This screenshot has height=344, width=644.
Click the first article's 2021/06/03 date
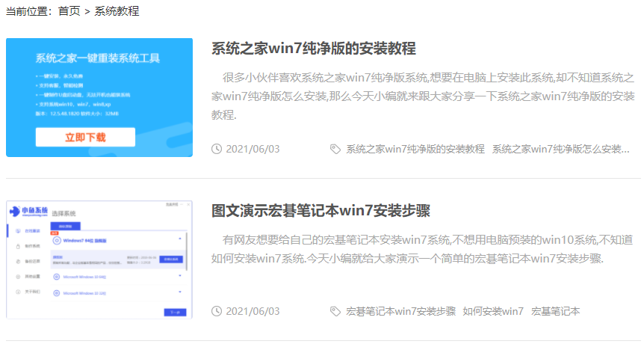[253, 149]
